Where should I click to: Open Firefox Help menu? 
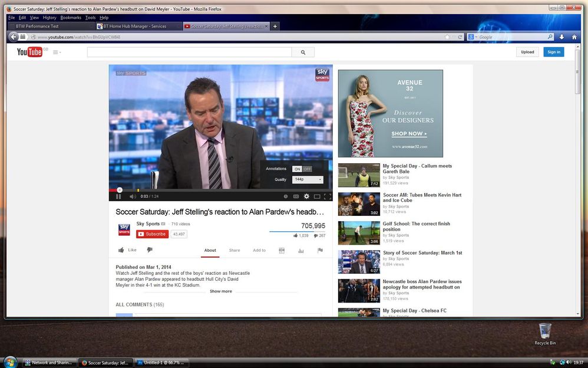pyautogui.click(x=104, y=18)
